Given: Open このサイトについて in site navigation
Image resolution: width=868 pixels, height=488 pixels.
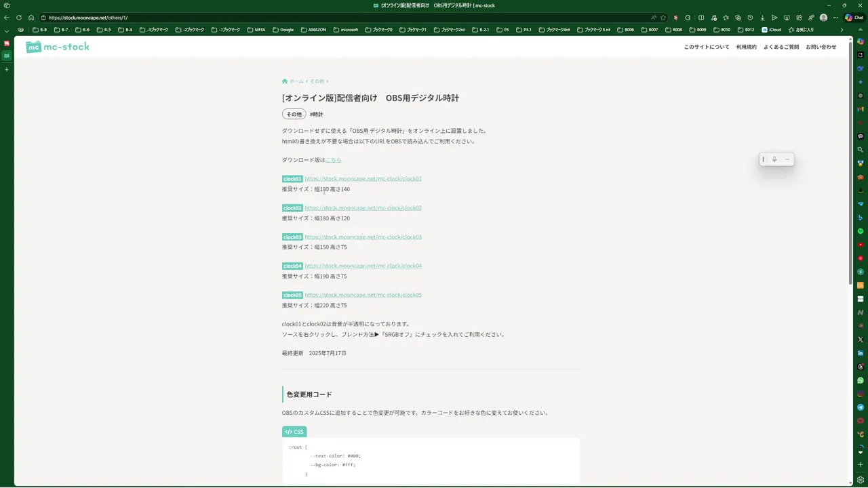Looking at the screenshot, I should [707, 47].
